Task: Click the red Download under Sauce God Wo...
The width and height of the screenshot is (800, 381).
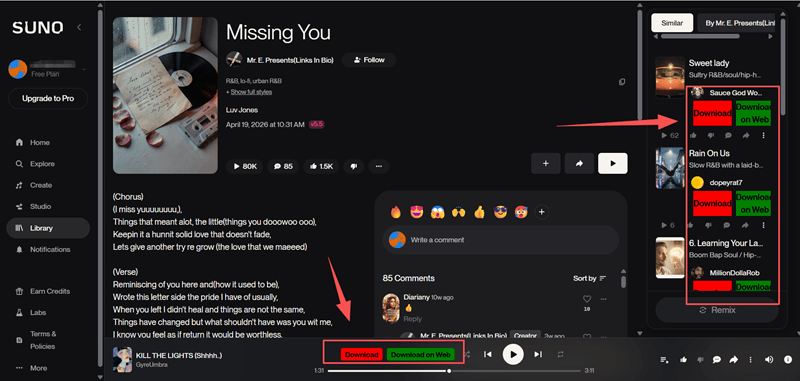Action: (x=712, y=113)
